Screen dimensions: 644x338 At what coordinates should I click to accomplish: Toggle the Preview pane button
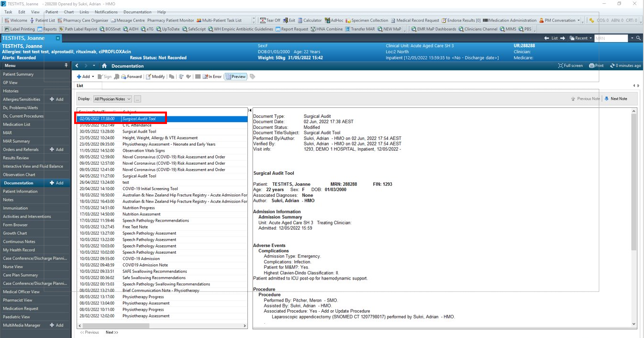pyautogui.click(x=235, y=77)
